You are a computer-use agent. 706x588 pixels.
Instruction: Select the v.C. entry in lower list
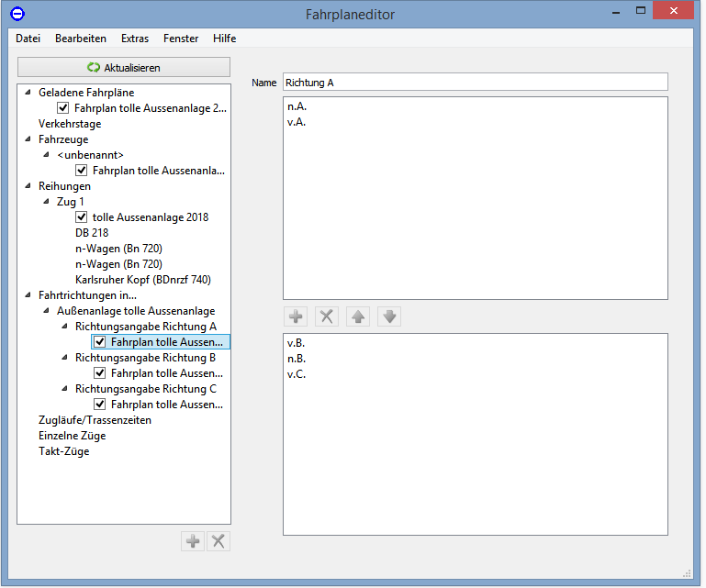[x=296, y=374]
